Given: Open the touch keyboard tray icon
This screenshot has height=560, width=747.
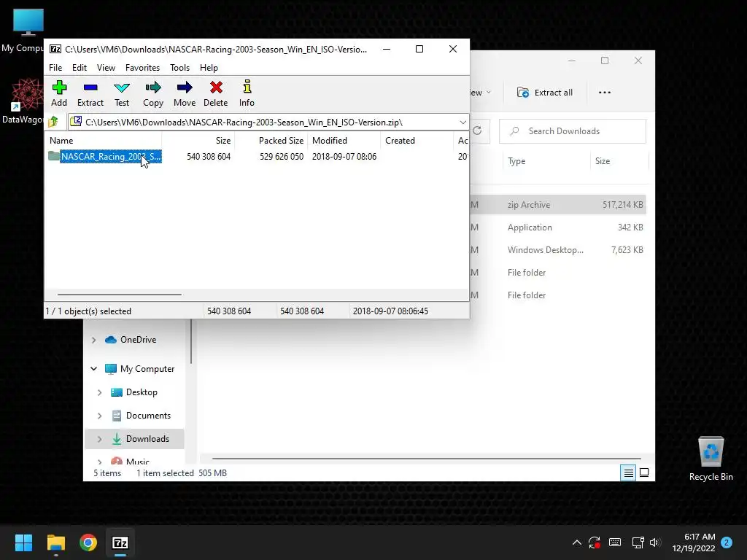Looking at the screenshot, I should tap(615, 542).
